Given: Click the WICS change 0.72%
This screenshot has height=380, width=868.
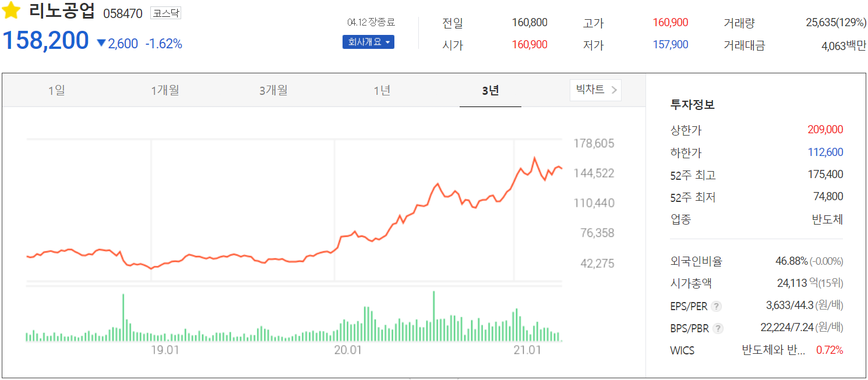Looking at the screenshot, I should (830, 350).
